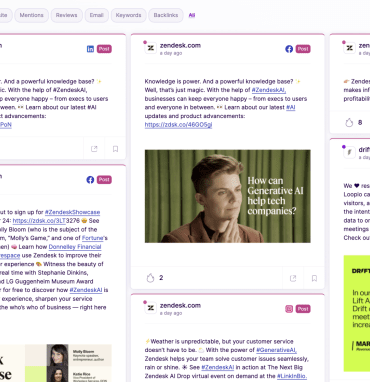Screen dimensions: 370x382
Task: Open the Knowledge is power post externally
Action: coord(293,278)
